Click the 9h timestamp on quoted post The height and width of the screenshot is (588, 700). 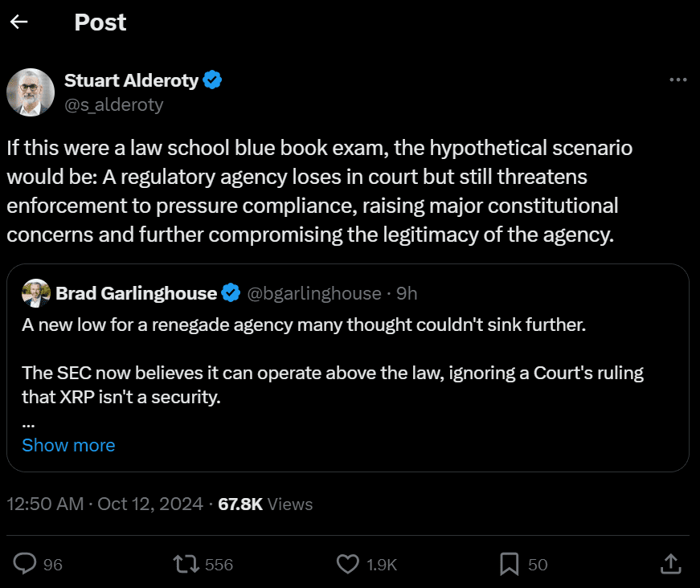click(x=407, y=293)
